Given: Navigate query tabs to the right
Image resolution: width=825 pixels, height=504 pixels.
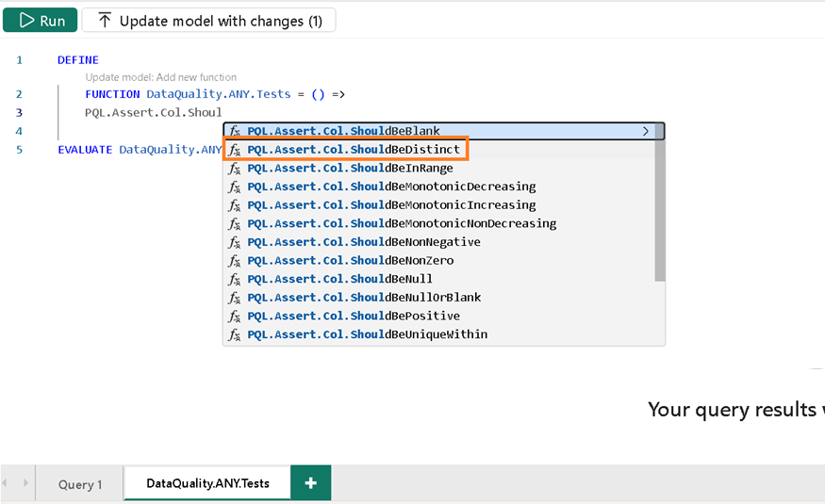Looking at the screenshot, I should coord(25,482).
